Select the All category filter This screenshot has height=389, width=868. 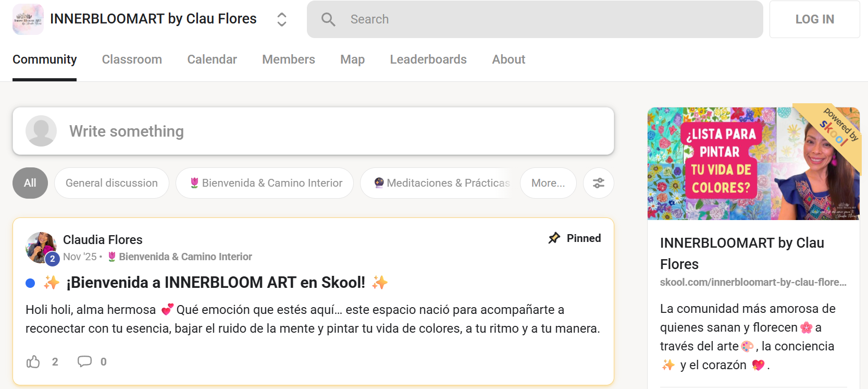click(30, 183)
